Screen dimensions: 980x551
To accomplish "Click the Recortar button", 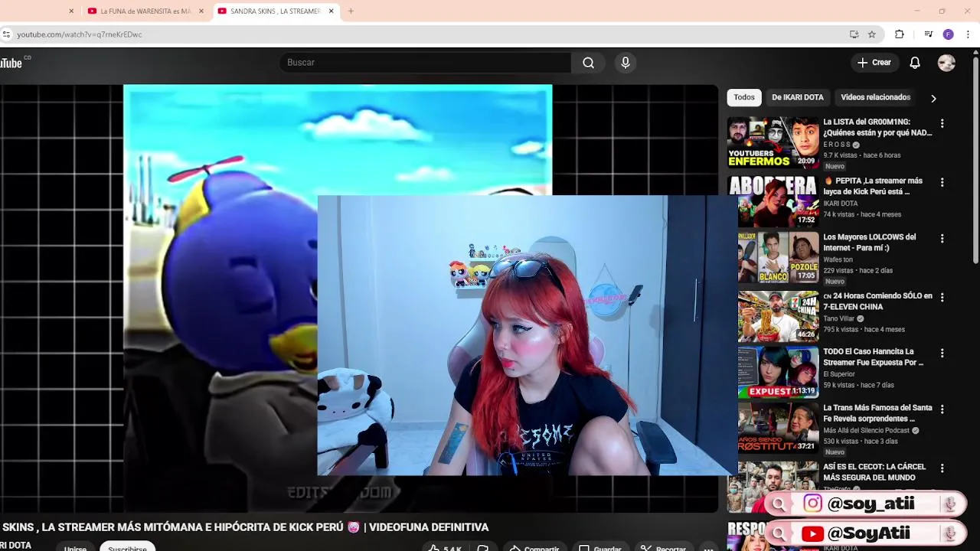I will tap(663, 548).
